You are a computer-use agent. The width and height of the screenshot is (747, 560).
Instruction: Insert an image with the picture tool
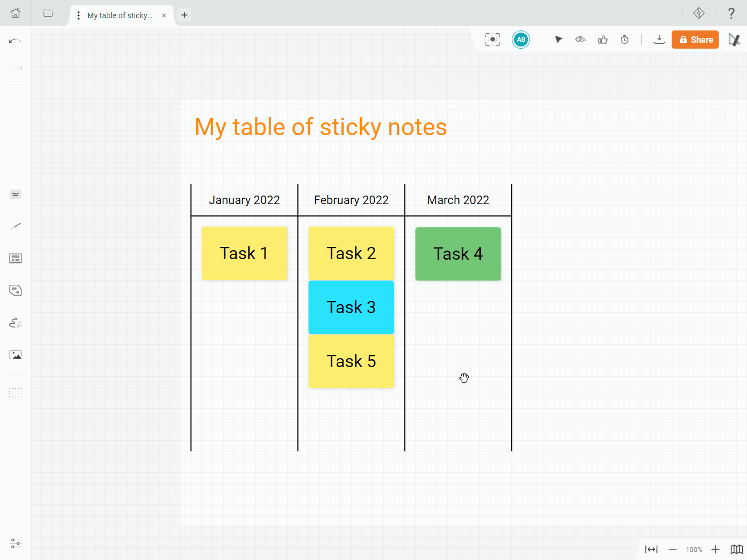tap(15, 355)
